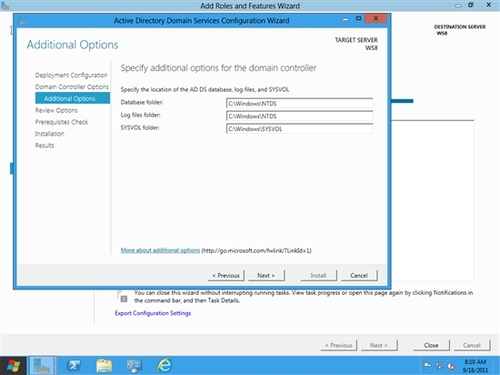Click the Start button
This screenshot has width=500, height=375.
pyautogui.click(x=13, y=366)
